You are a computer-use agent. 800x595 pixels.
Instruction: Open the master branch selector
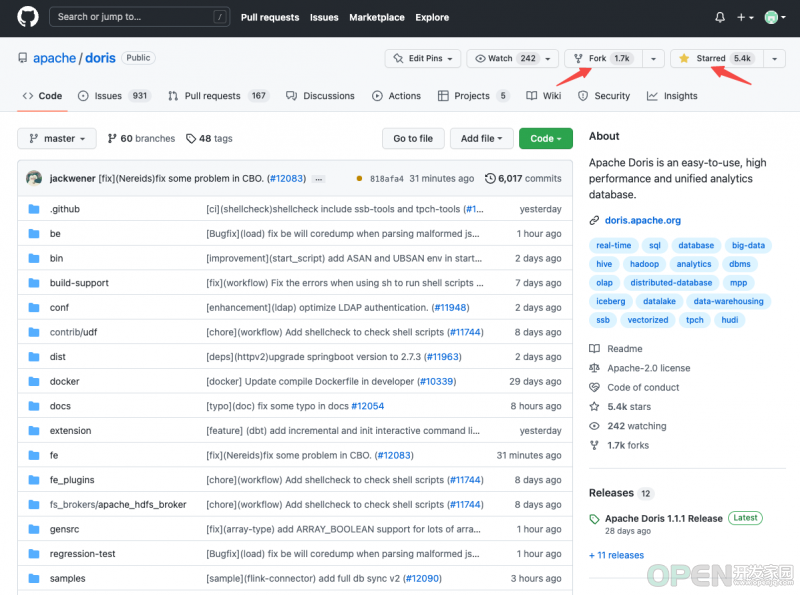click(x=57, y=138)
